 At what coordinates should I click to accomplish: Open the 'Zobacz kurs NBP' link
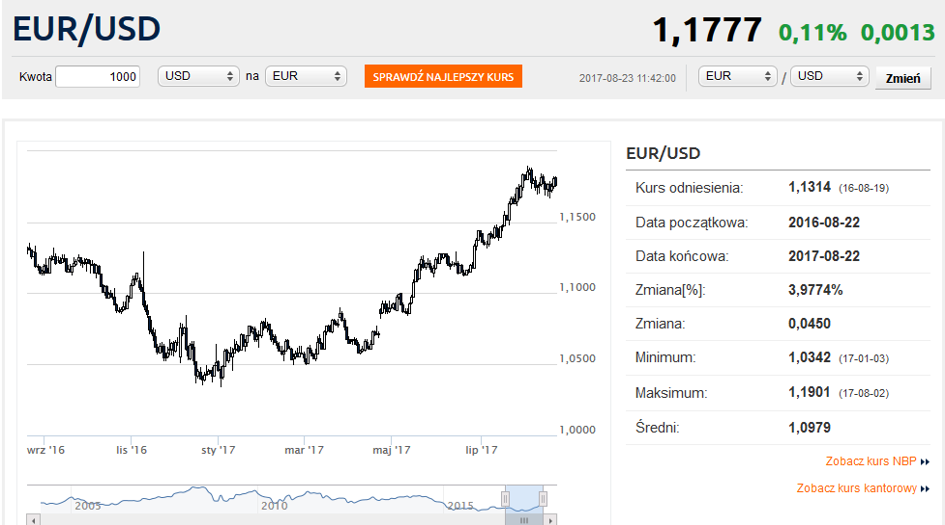(x=870, y=462)
